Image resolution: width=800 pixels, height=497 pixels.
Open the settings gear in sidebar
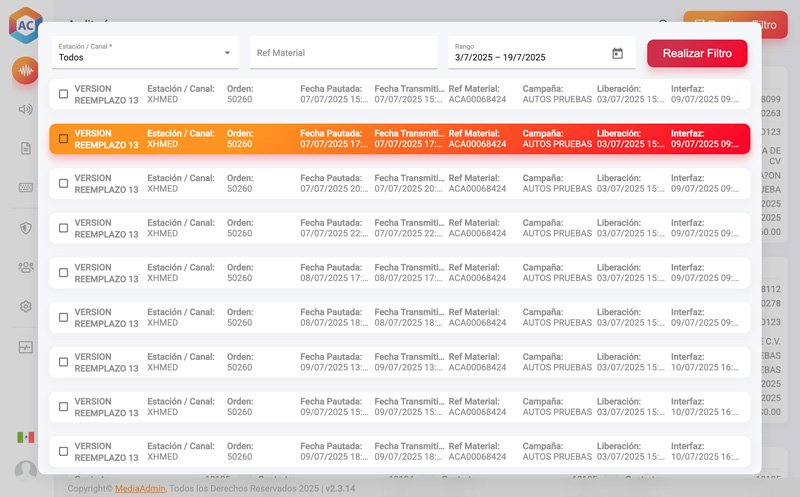point(25,306)
